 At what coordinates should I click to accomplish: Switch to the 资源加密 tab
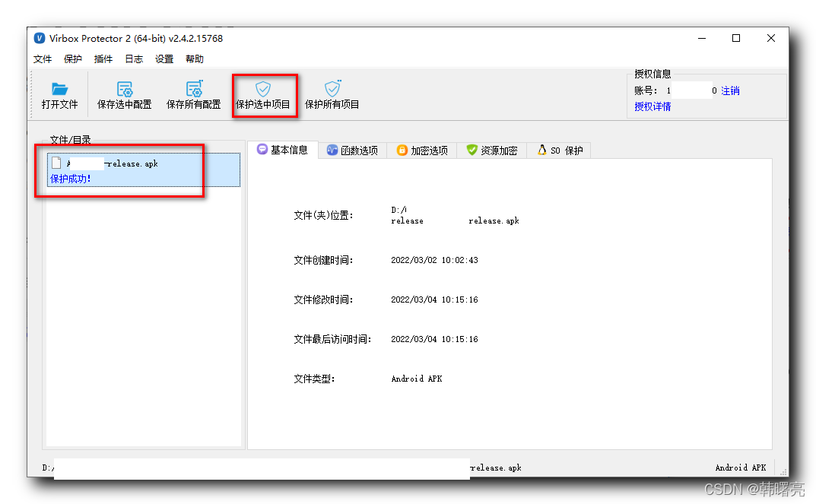click(492, 151)
